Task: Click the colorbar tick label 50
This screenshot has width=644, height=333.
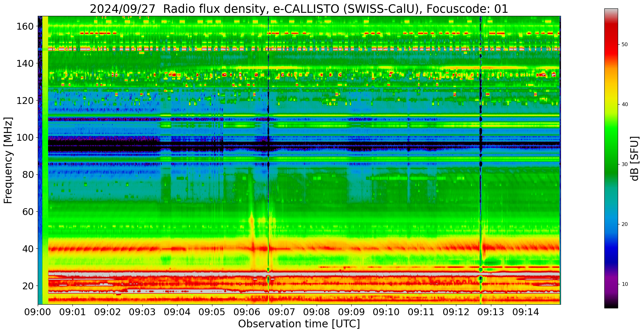Action: click(625, 44)
